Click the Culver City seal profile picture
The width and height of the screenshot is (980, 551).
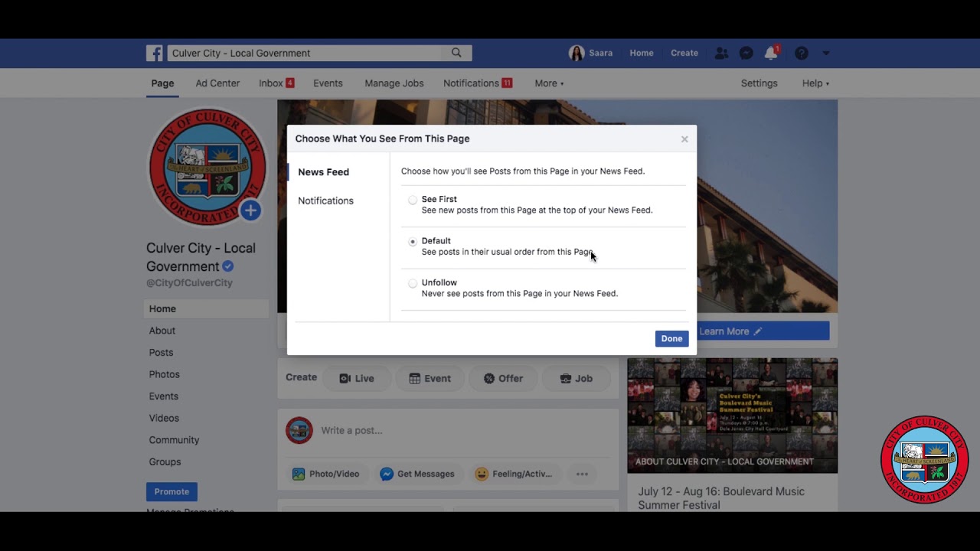click(x=207, y=167)
